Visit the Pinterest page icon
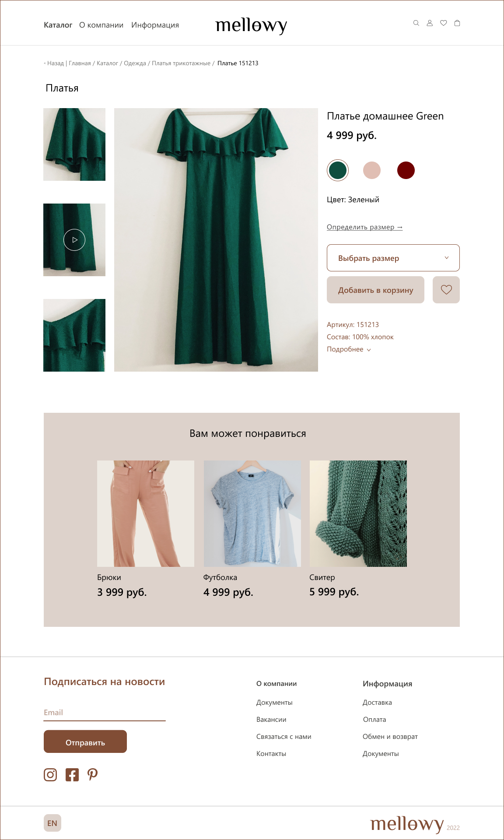This screenshot has width=504, height=840. (x=92, y=775)
